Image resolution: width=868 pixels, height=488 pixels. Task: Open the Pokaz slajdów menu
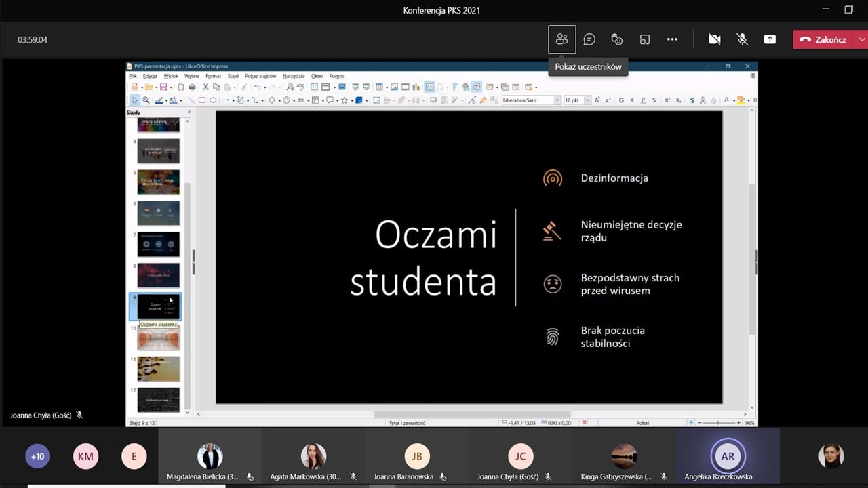260,76
